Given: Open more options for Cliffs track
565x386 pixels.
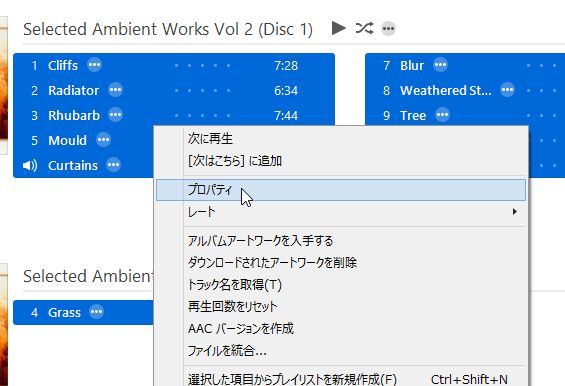Looking at the screenshot, I should [x=94, y=65].
